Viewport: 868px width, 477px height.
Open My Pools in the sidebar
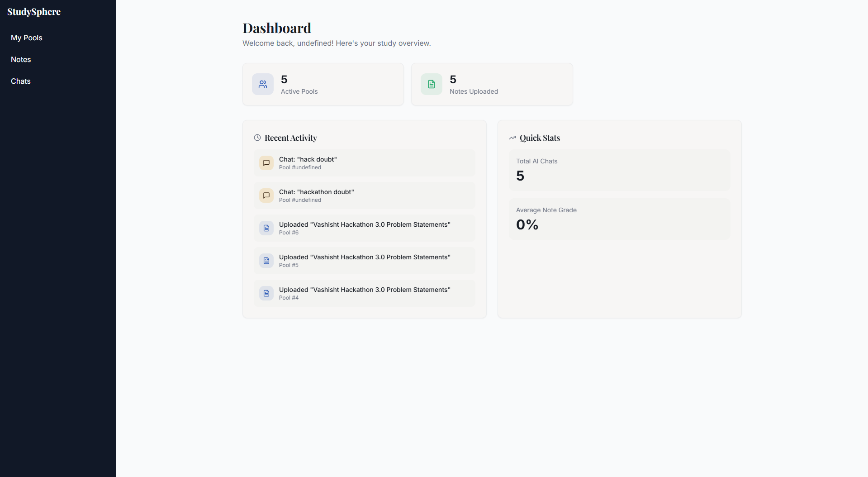click(27, 38)
